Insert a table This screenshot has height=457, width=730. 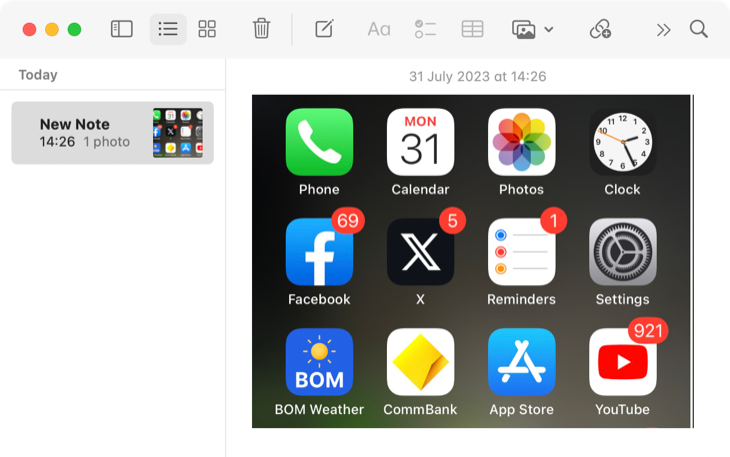[472, 29]
